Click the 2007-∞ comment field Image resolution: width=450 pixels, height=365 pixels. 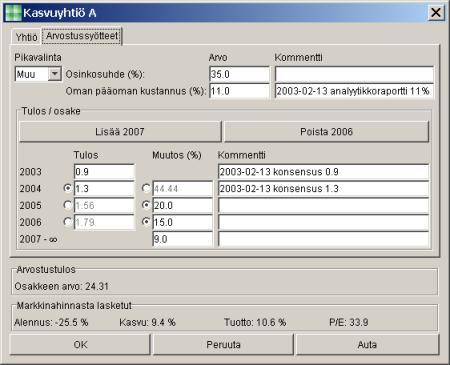324,239
